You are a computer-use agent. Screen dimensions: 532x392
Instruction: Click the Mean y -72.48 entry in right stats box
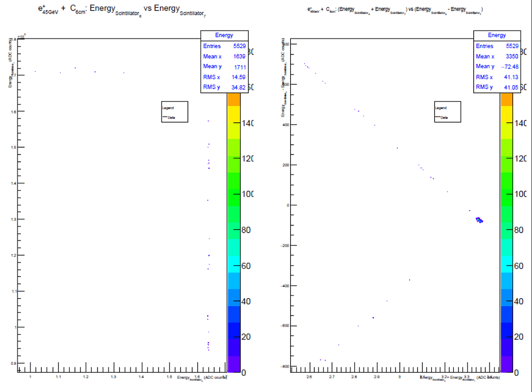pos(497,67)
